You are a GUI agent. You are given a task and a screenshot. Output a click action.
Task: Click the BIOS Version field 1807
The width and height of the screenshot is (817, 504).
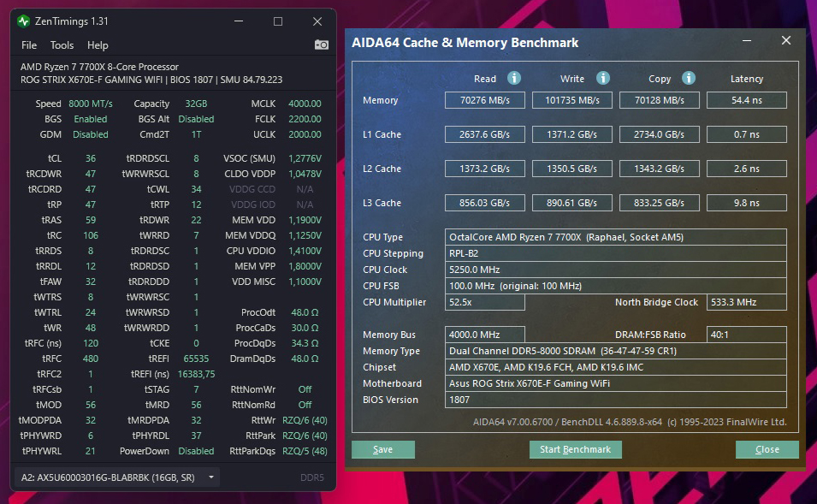tap(616, 400)
